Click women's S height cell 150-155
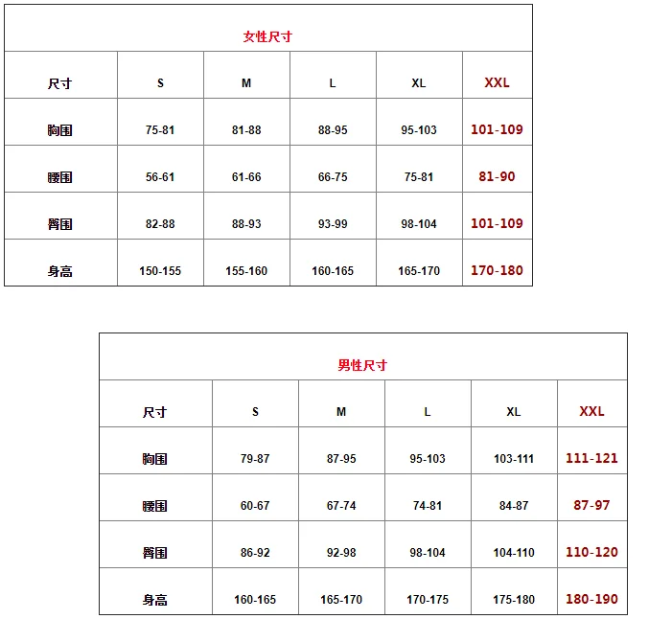Viewport: 672px width, 642px height. pos(160,271)
